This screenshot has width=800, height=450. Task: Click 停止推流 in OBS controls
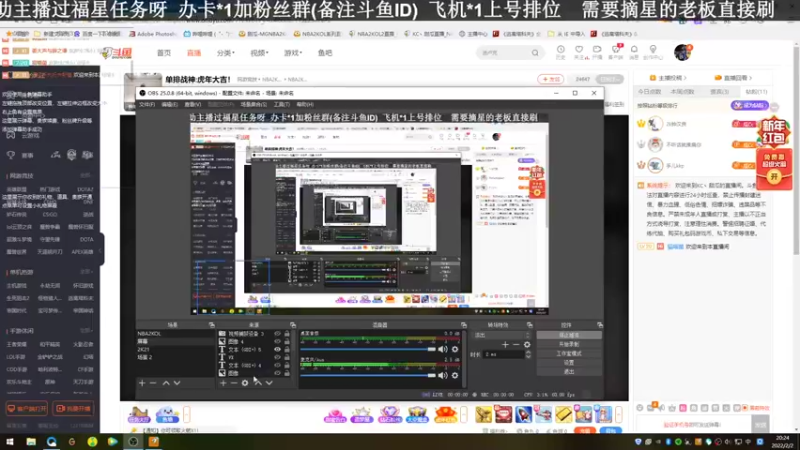pos(569,336)
